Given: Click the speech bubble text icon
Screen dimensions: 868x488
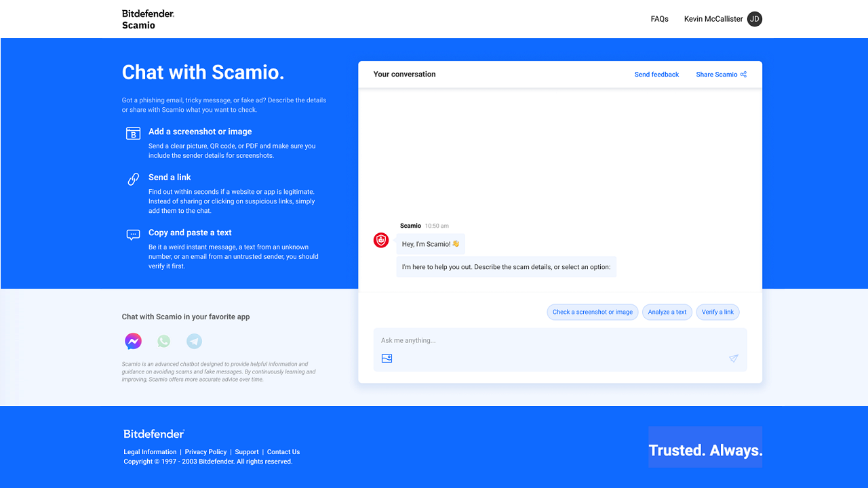Looking at the screenshot, I should (134, 235).
